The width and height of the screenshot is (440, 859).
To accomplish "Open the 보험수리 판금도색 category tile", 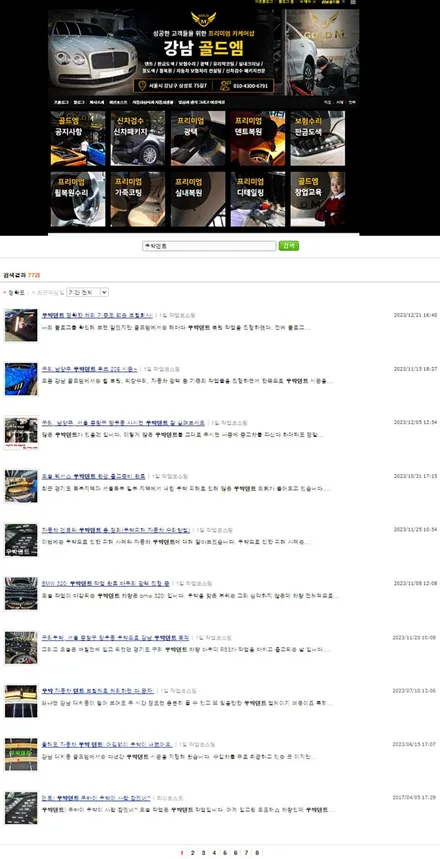I will click(318, 139).
